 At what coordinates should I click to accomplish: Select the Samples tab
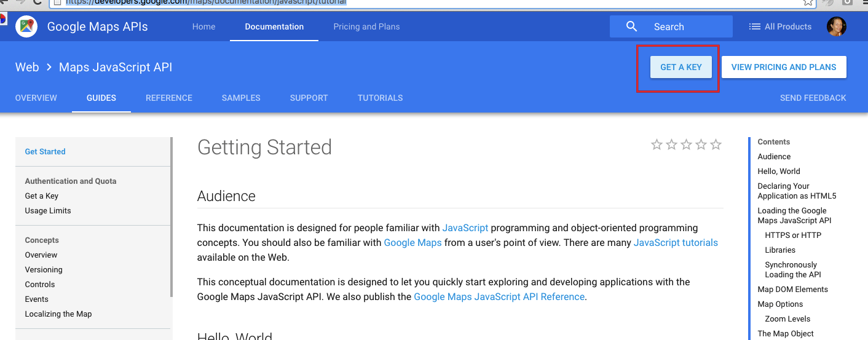(x=241, y=98)
